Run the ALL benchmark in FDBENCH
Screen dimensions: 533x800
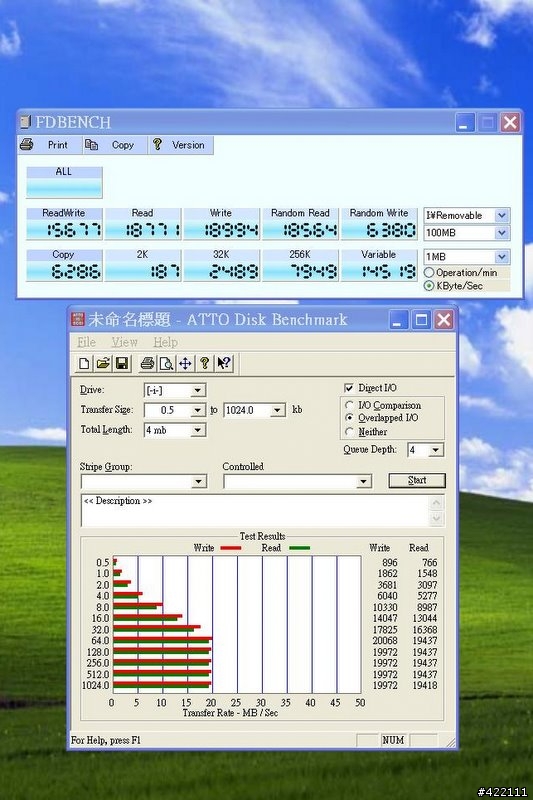pyautogui.click(x=64, y=182)
